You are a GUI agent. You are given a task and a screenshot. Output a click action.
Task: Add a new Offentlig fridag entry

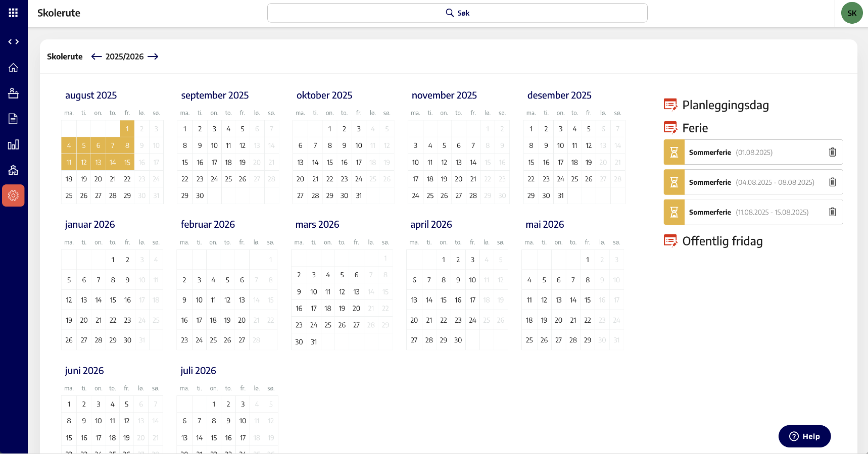pos(670,241)
